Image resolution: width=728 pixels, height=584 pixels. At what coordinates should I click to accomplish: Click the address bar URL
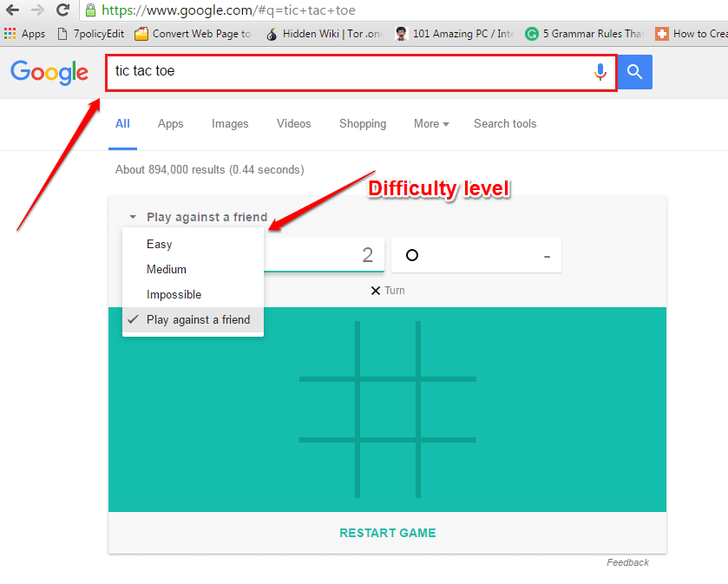click(x=228, y=10)
